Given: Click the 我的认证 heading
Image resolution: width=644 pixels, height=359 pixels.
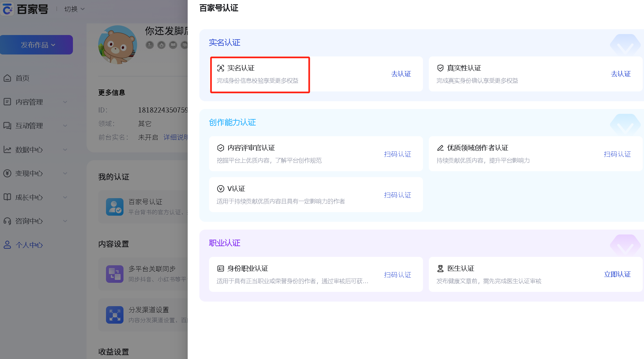Looking at the screenshot, I should pos(114,177).
